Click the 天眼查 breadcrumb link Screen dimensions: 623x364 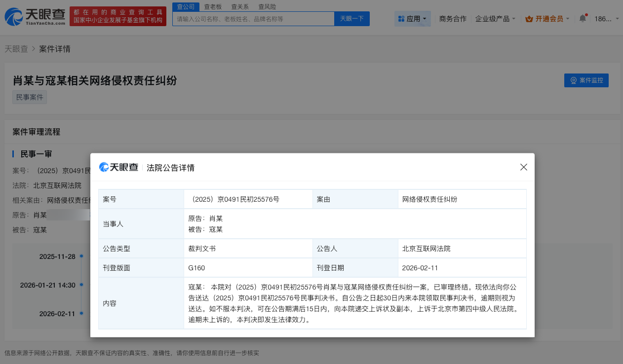coord(16,48)
